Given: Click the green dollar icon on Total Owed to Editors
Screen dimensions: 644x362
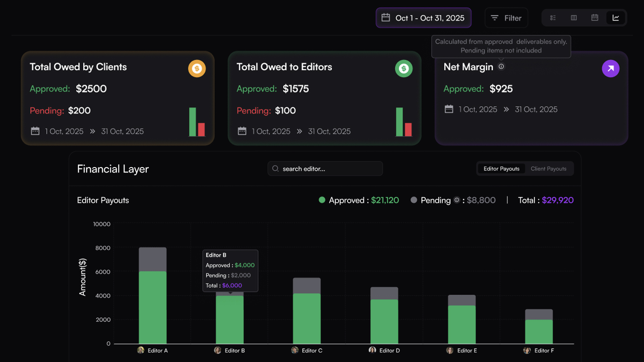Looking at the screenshot, I should coord(404,68).
